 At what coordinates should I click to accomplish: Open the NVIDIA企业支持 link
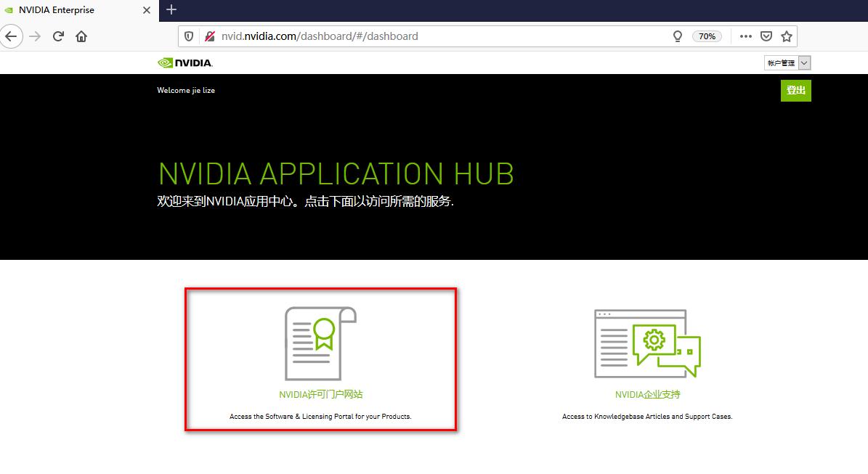pyautogui.click(x=647, y=395)
